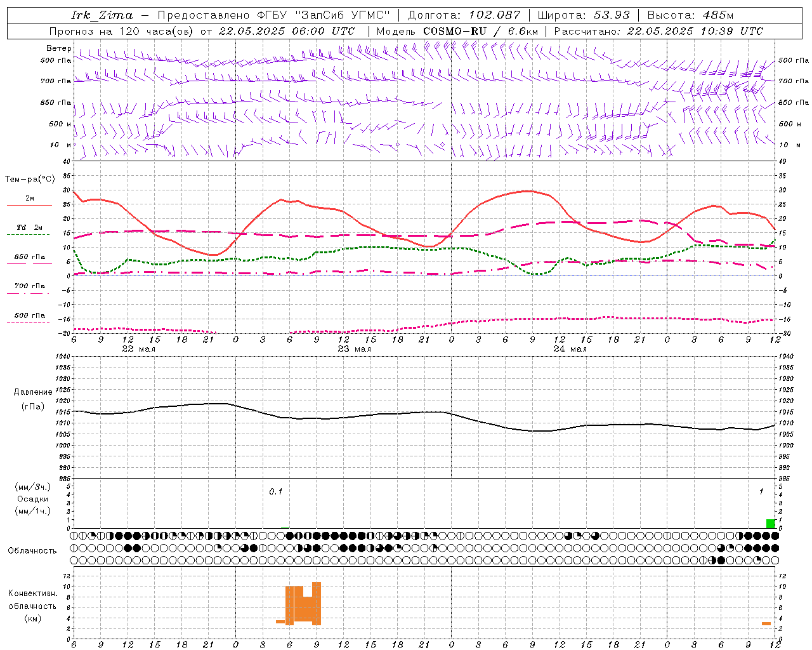Click the '500 гПа' entry in the temperature legend
Image resolution: width=812 pixels, height=650 pixels.
click(x=30, y=315)
